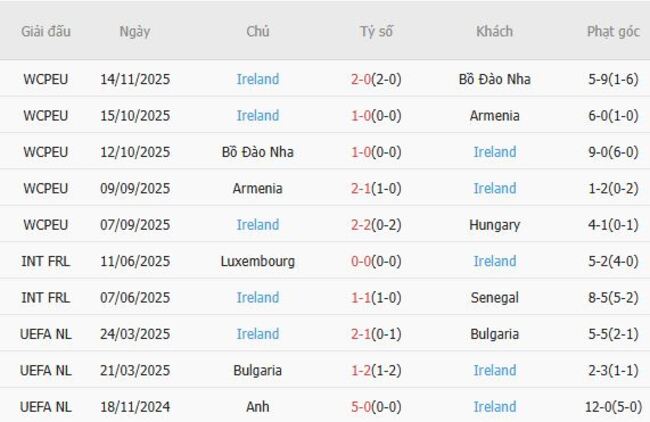650x422 pixels.
Task: Click the Ireland home link on 07/06/2025
Action: click(x=258, y=297)
